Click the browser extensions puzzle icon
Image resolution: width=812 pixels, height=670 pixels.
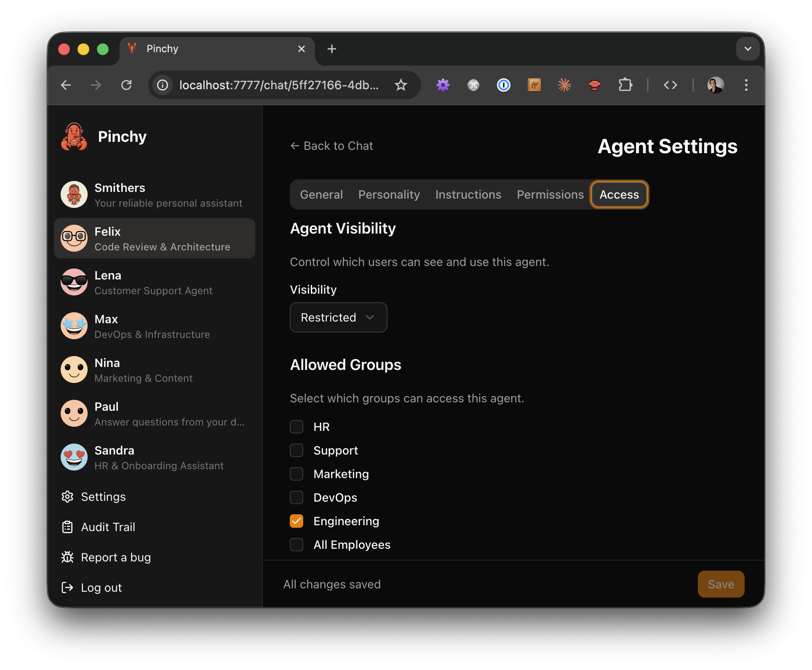pyautogui.click(x=625, y=85)
